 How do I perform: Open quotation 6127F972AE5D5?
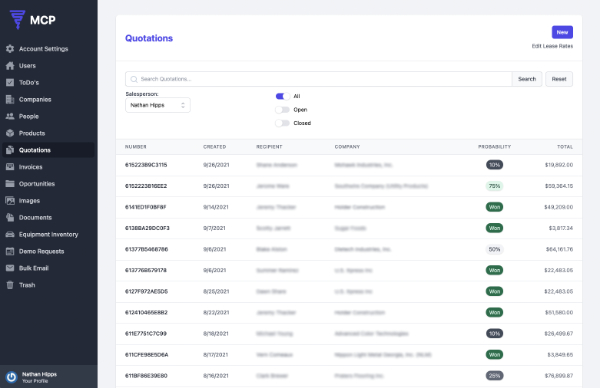[x=146, y=291]
